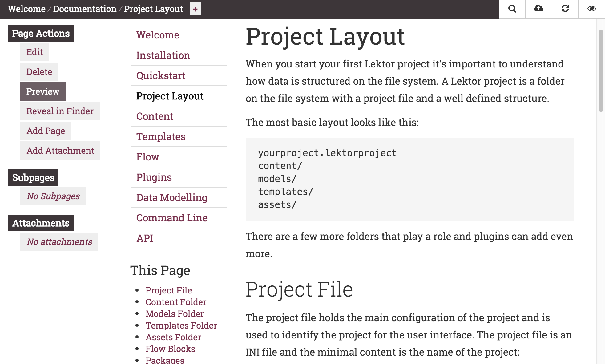Click Project Layout breadcrumb link
This screenshot has width=605, height=364.
(x=153, y=9)
